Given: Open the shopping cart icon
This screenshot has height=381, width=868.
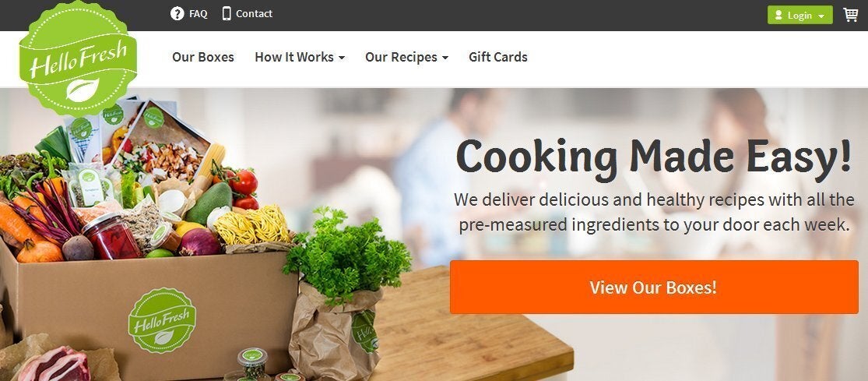Looking at the screenshot, I should tap(850, 15).
